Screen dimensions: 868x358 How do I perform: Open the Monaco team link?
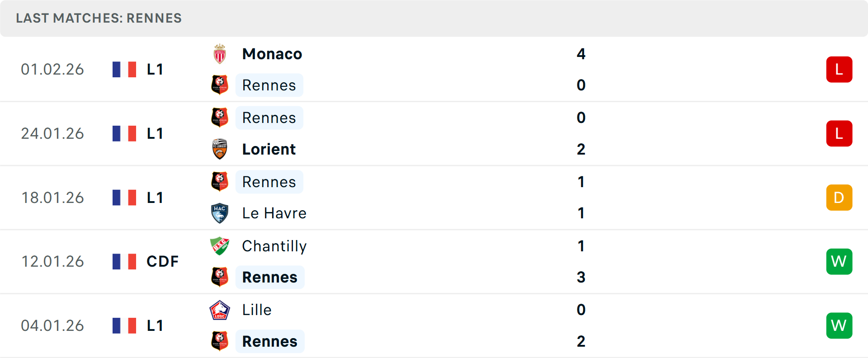tap(272, 54)
